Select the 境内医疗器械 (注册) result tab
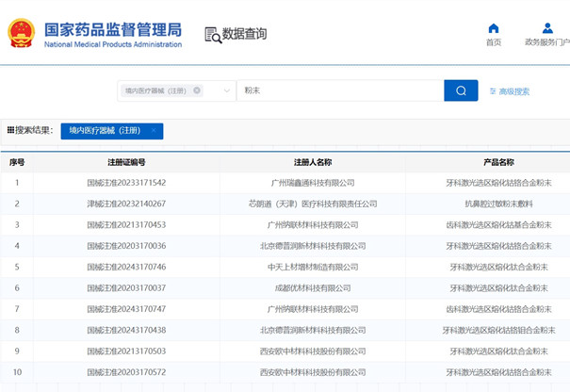The image size is (570, 392). point(112,131)
